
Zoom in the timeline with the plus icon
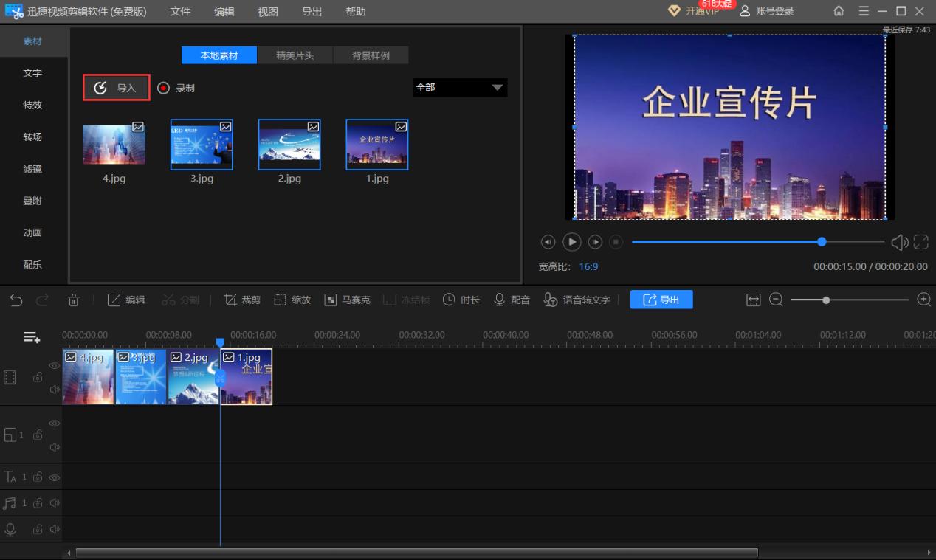click(923, 300)
